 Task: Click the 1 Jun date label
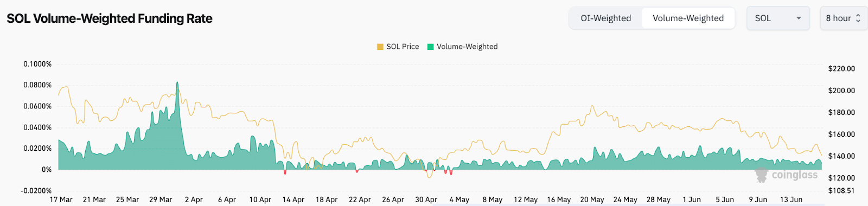pos(692,199)
